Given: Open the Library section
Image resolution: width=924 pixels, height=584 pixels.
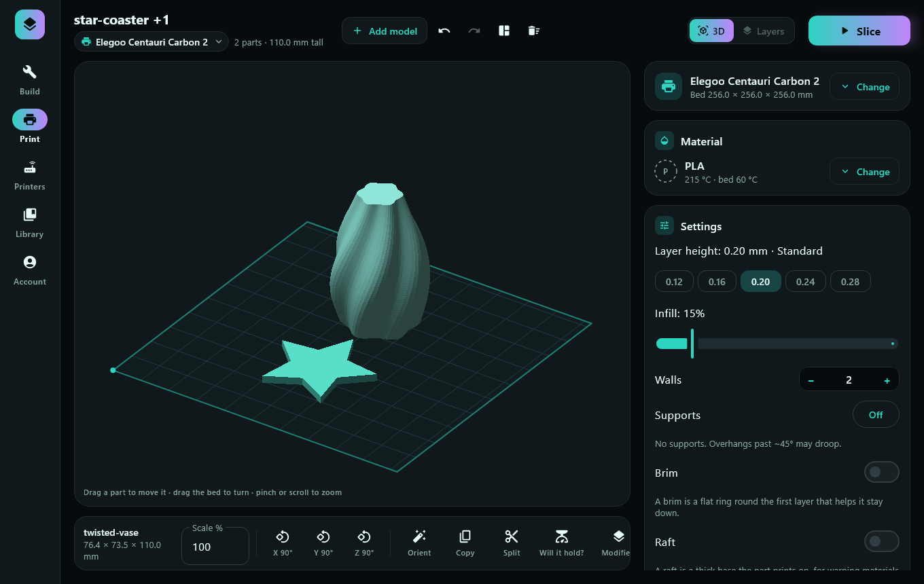Looking at the screenshot, I should pyautogui.click(x=30, y=222).
